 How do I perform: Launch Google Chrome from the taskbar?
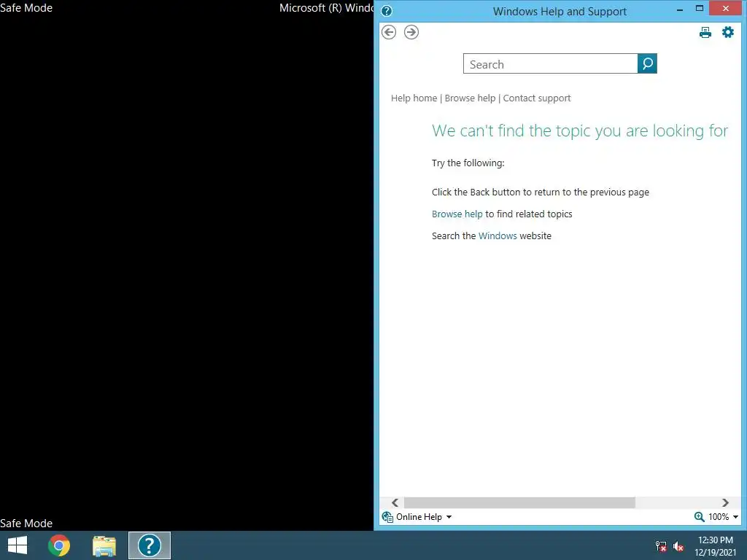tap(59, 545)
